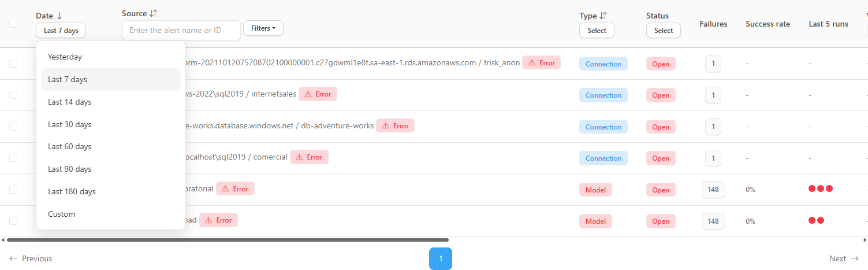Sort by the Source column arrows

tap(154, 13)
